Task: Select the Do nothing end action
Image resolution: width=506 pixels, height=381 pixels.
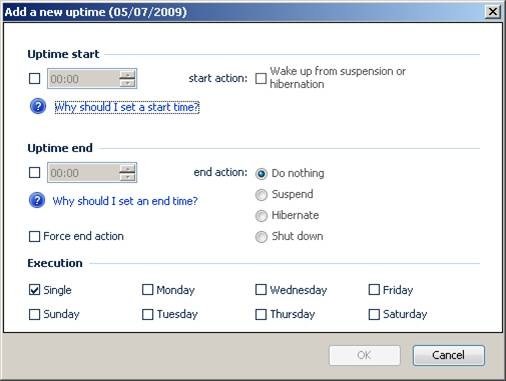Action: (261, 174)
